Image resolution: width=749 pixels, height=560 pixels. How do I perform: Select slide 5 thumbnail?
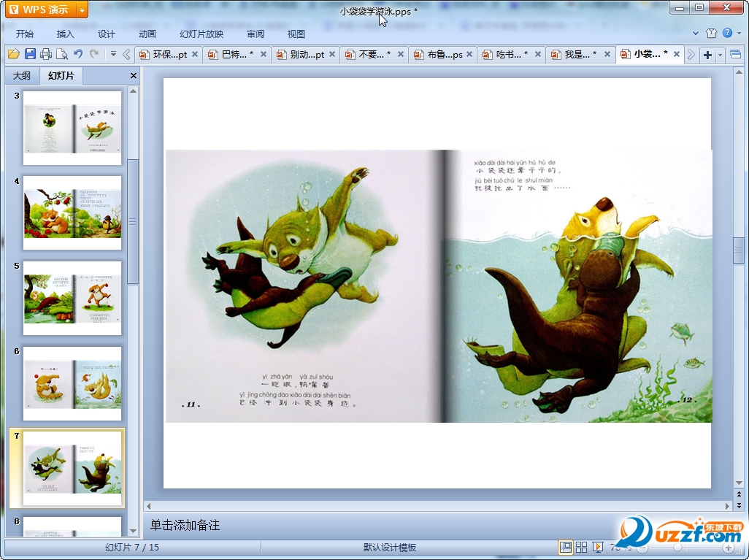click(x=72, y=298)
